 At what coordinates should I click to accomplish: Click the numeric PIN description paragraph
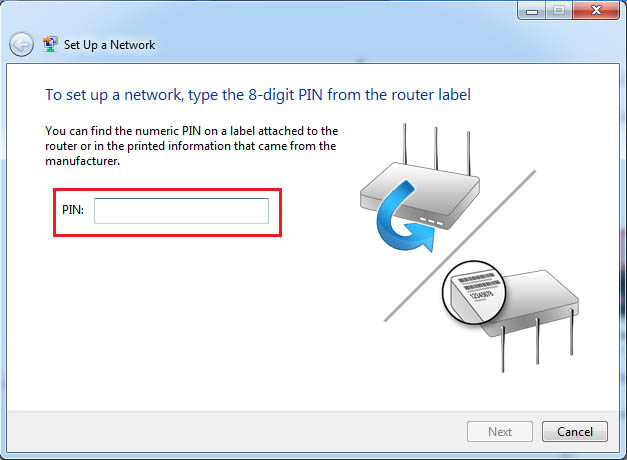click(x=192, y=146)
